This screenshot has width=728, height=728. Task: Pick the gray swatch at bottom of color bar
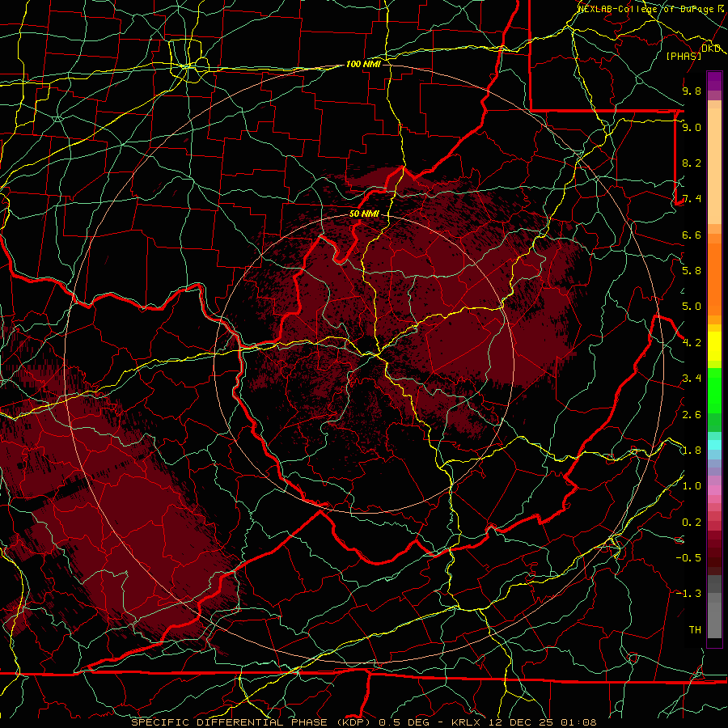(x=714, y=620)
